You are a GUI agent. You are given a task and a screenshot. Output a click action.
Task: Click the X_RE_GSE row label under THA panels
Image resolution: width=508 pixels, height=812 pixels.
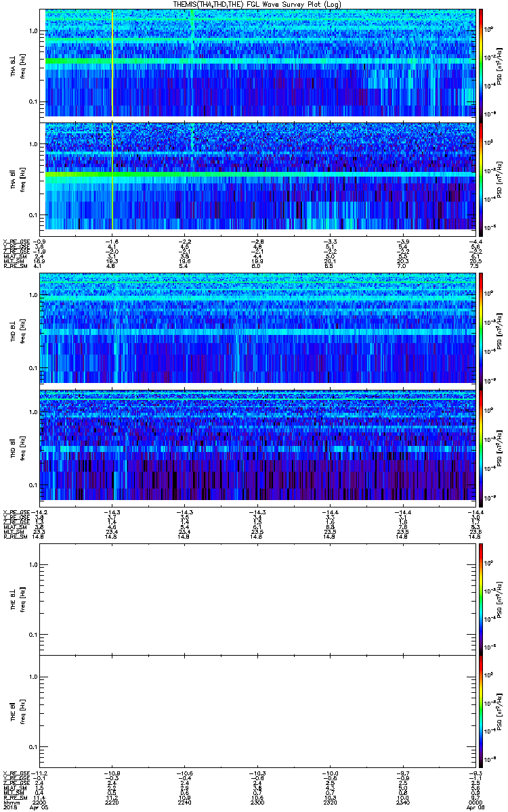(16, 241)
